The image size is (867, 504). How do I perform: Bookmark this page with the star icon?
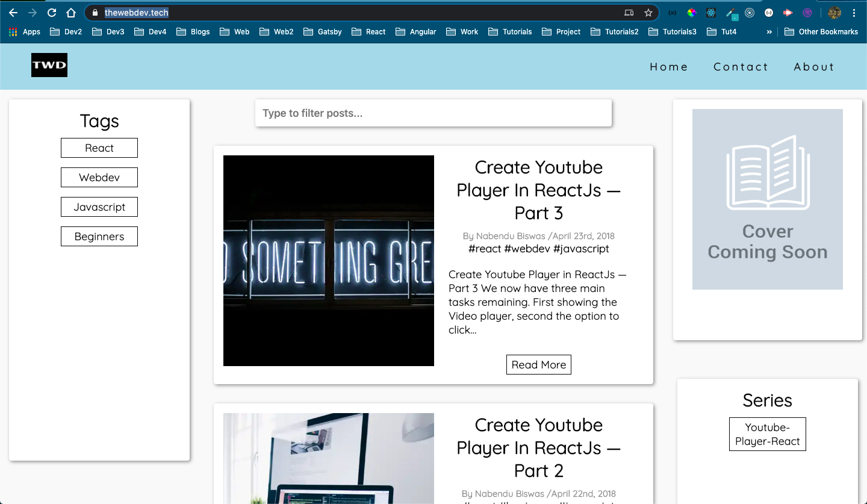point(648,13)
